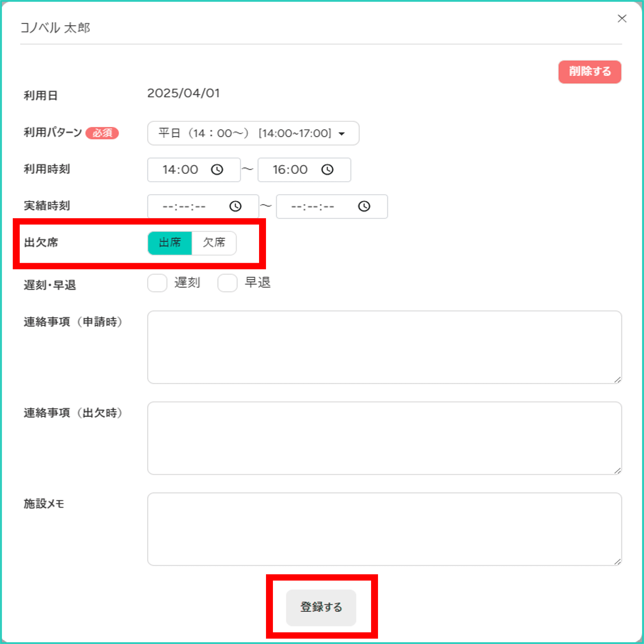Switch attendance to 欠席
The image size is (644, 644).
coord(214,243)
